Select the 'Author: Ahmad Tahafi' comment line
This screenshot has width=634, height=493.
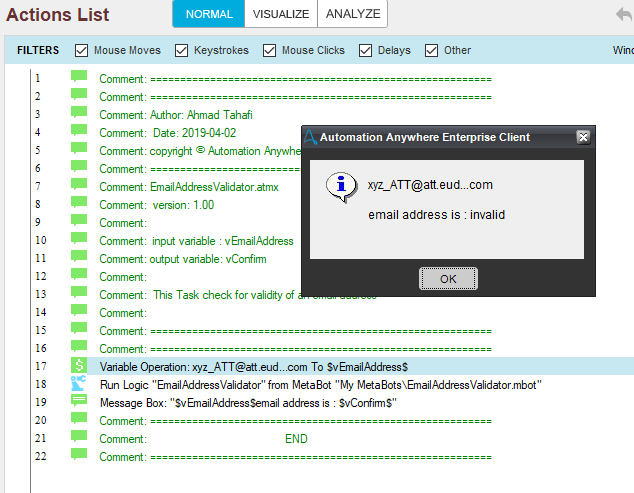(176, 115)
